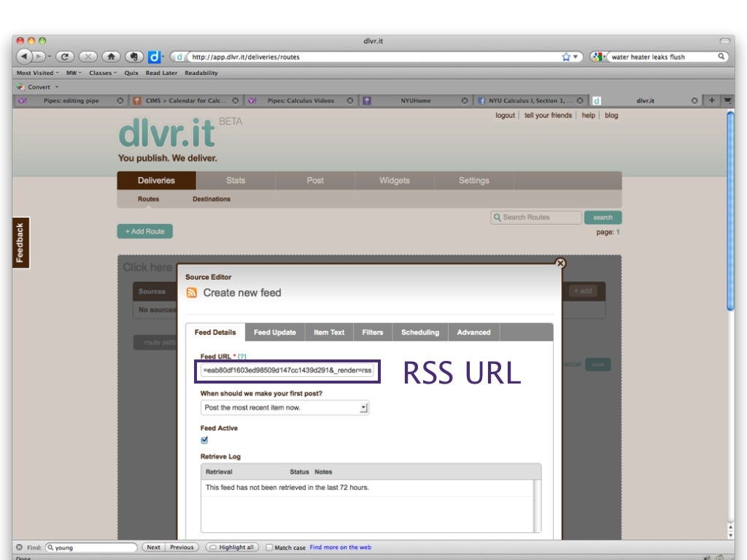Image resolution: width=747 pixels, height=560 pixels.
Task: Click the orange RSS feed icon
Action: [x=192, y=292]
